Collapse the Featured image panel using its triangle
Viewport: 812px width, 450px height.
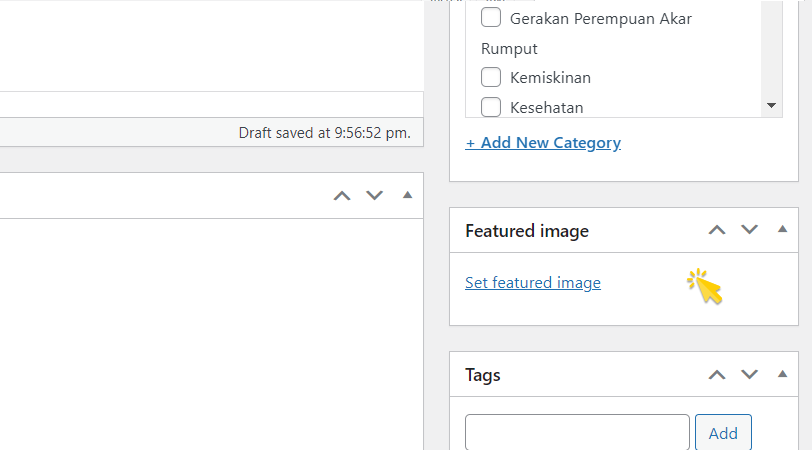(x=782, y=229)
